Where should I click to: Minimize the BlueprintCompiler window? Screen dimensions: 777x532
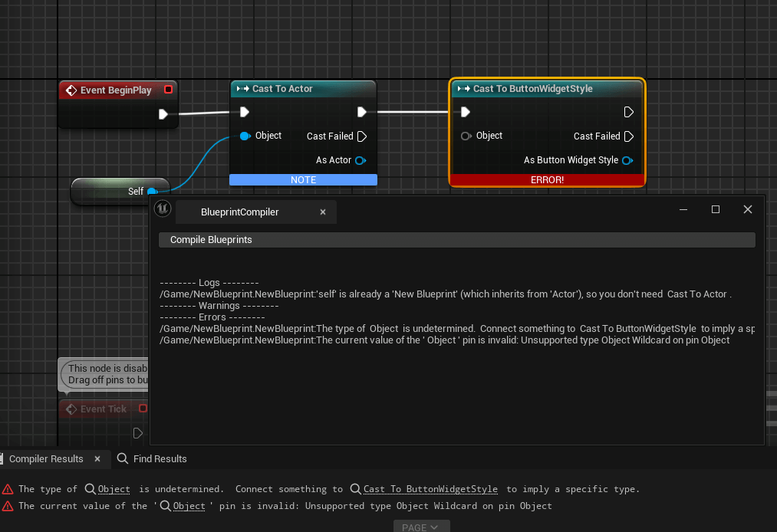[683, 209]
